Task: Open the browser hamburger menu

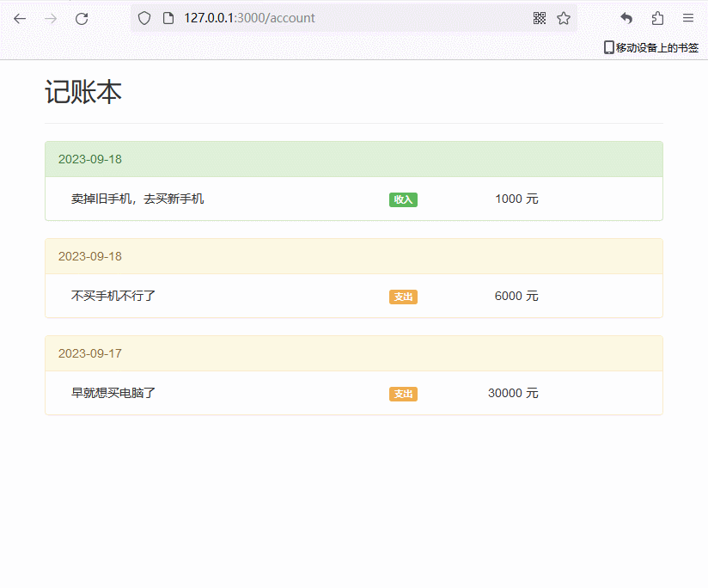Action: coord(688,18)
